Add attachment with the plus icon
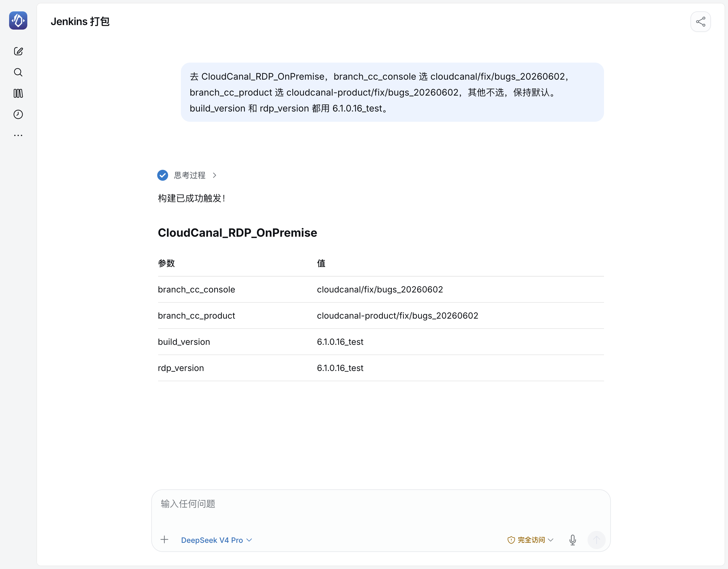The image size is (728, 569). tap(164, 540)
